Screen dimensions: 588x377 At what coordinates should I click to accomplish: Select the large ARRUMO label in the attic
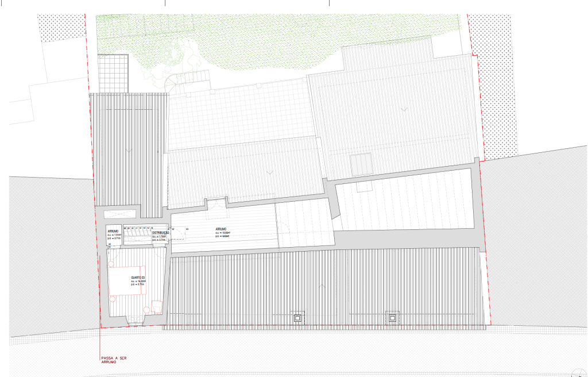[x=221, y=229]
